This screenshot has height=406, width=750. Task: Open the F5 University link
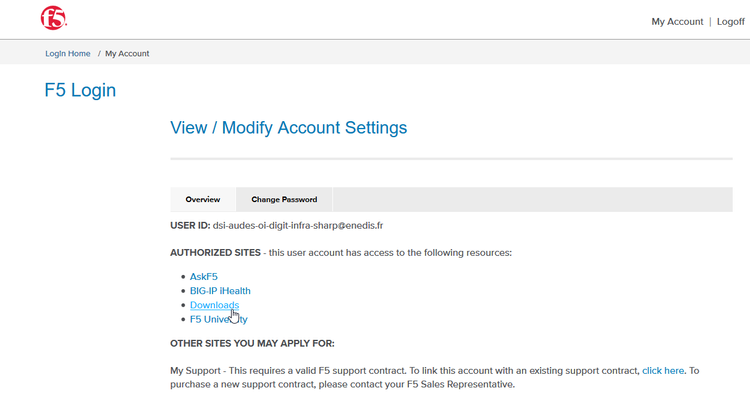(218, 319)
